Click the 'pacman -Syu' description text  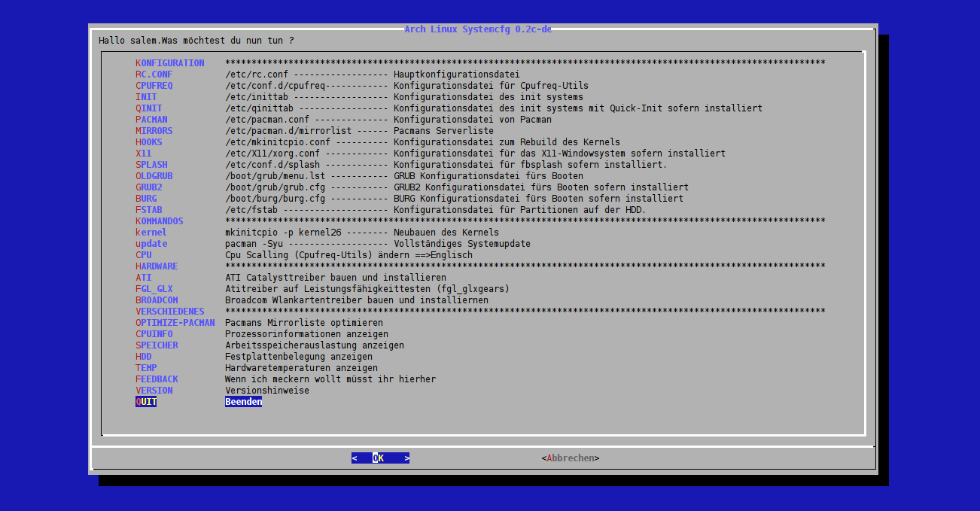(x=378, y=244)
